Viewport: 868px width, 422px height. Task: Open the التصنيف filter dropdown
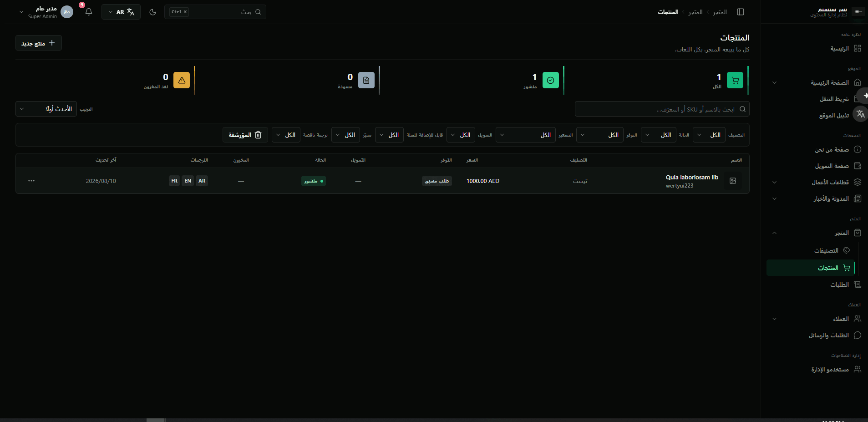coord(709,135)
